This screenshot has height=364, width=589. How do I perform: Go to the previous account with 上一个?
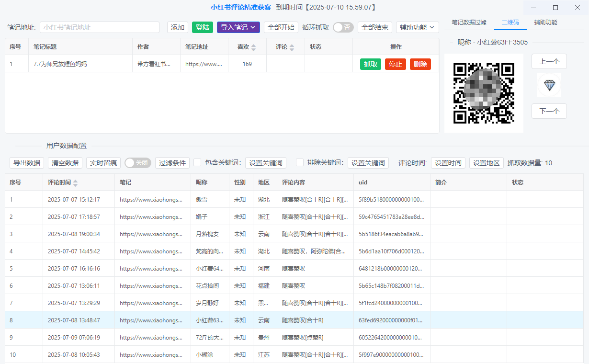tap(549, 61)
